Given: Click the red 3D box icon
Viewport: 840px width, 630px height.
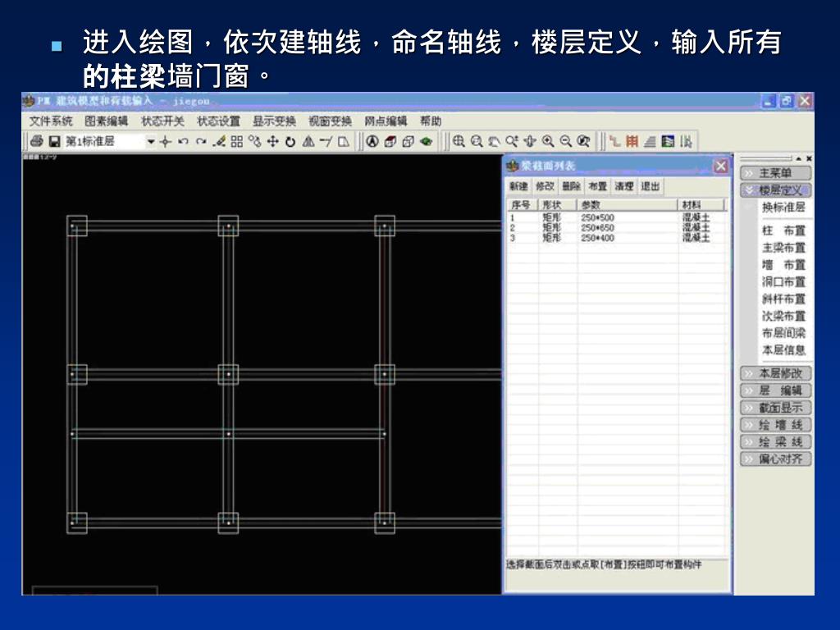Looking at the screenshot, I should (390, 141).
